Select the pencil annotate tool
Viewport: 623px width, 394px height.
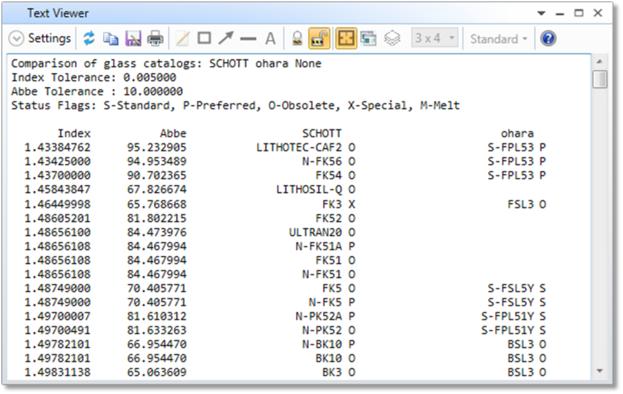pos(182,39)
